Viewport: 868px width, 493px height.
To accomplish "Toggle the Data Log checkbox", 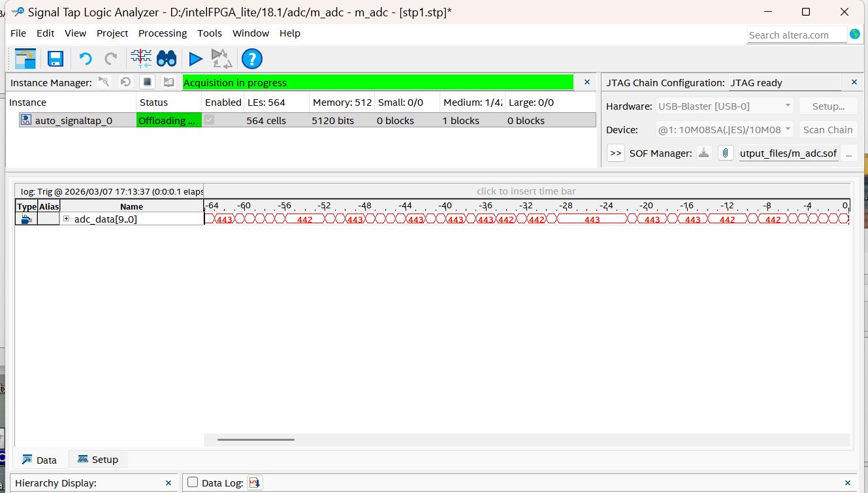I will click(x=193, y=483).
